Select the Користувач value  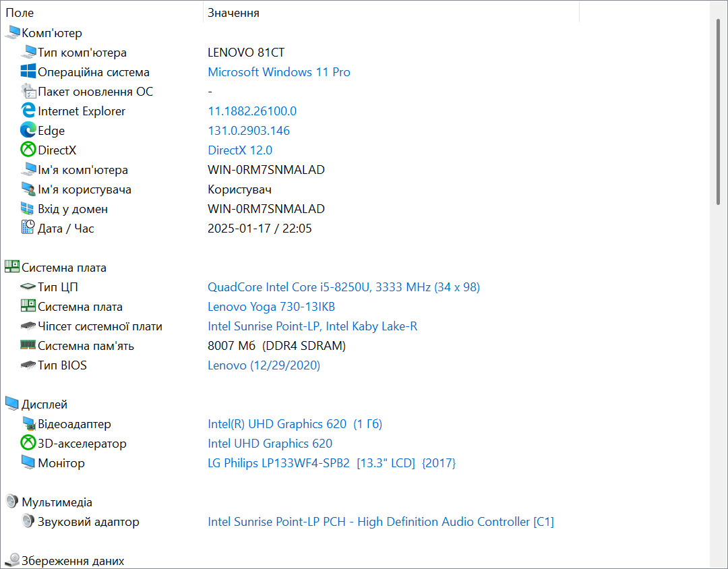point(239,189)
